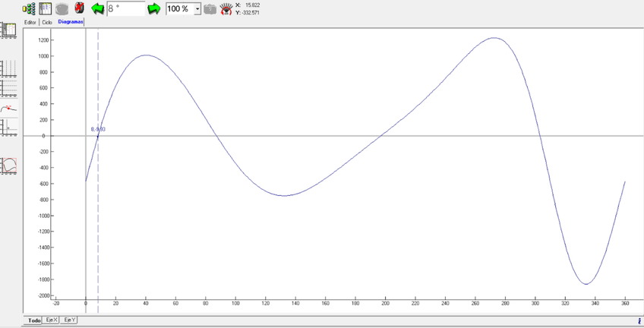Click the red eye visibility icon

coord(226,9)
